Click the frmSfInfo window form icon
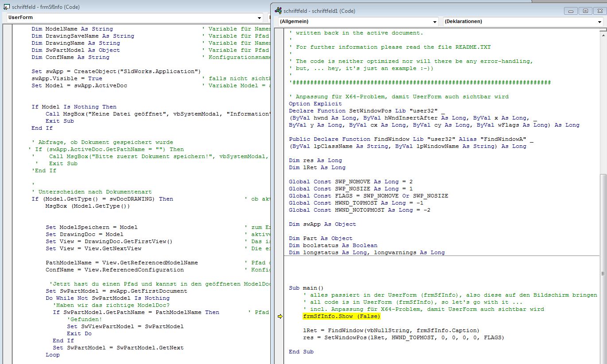Viewport: 607px width, 364px height. pyautogui.click(x=7, y=7)
